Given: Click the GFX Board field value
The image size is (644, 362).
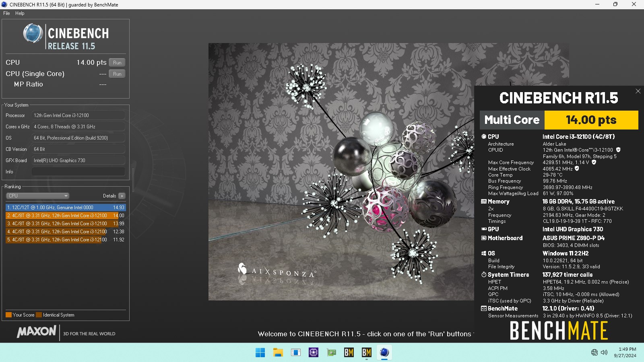Looking at the screenshot, I should (78, 160).
